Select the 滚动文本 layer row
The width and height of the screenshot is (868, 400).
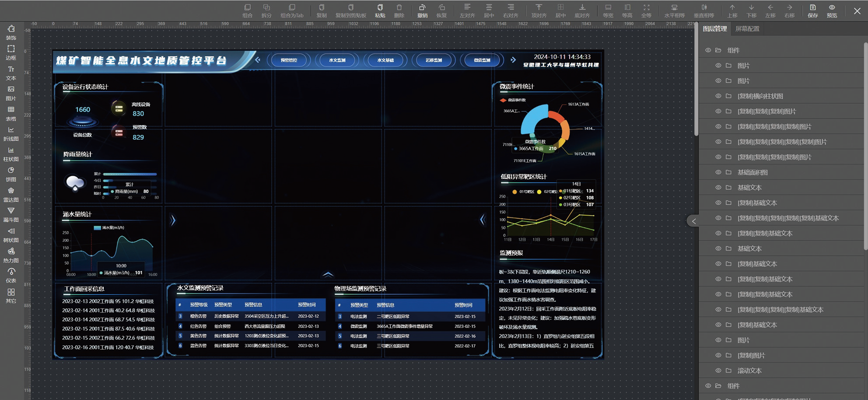[x=781, y=370]
